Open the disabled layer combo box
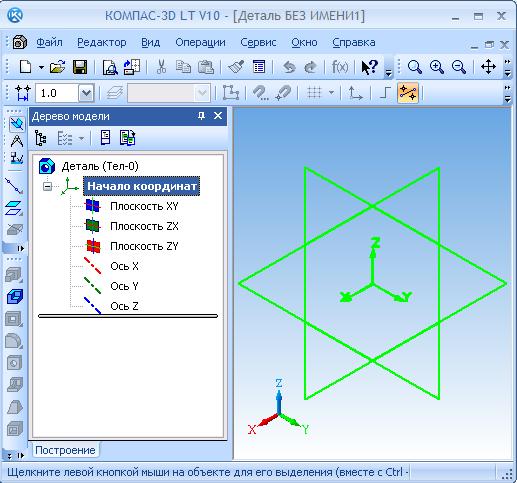 click(x=169, y=93)
